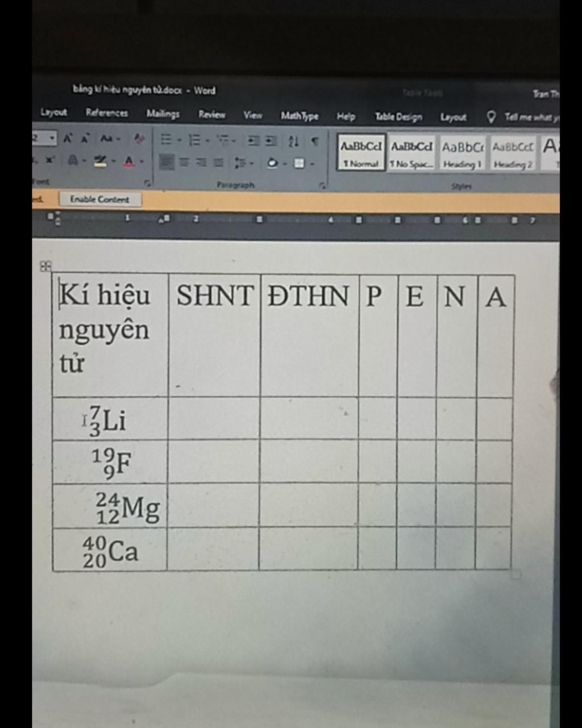Open the Table Design tab
The width and height of the screenshot is (582, 728).
(x=398, y=117)
